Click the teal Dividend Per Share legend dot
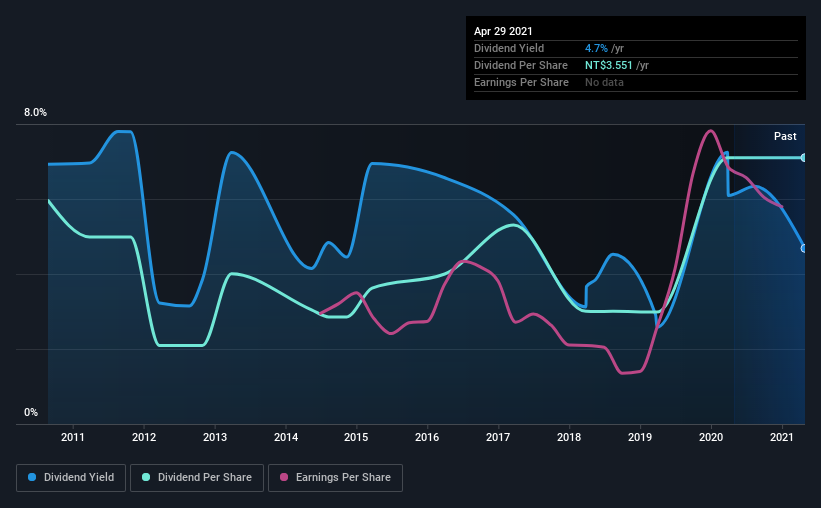This screenshot has height=508, width=821. point(146,477)
